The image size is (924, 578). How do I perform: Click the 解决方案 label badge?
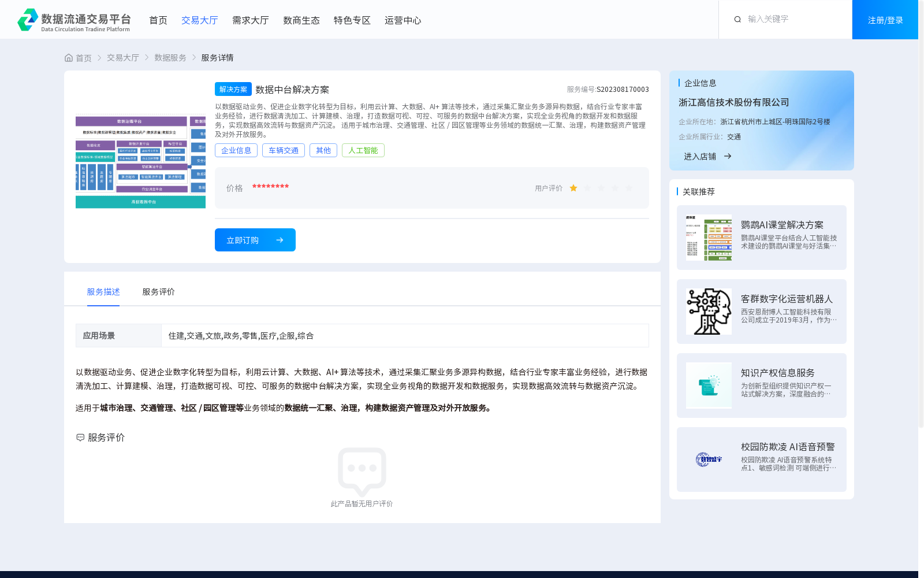(233, 89)
